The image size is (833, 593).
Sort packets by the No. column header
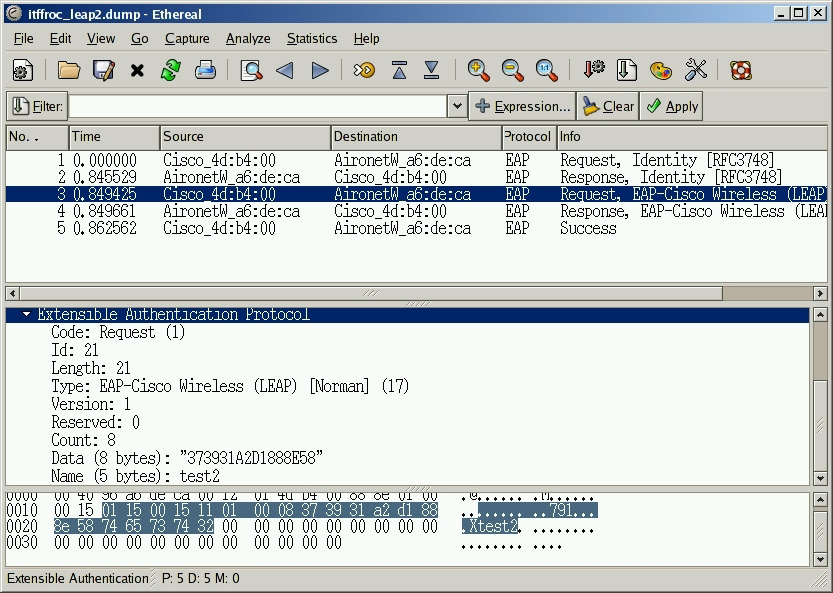tap(36, 137)
